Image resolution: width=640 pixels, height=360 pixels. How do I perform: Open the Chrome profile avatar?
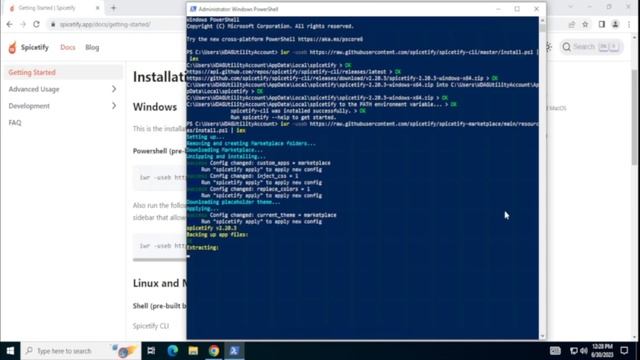click(x=615, y=24)
